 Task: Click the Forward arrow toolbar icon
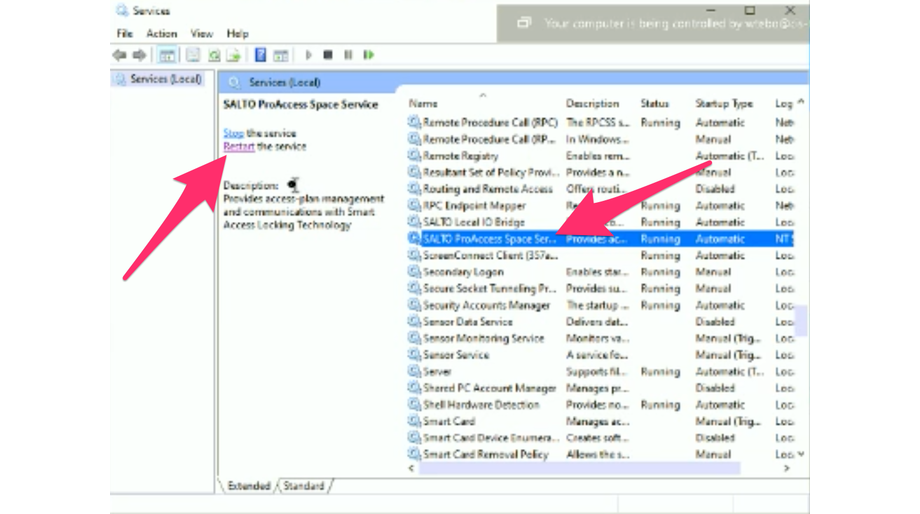(x=139, y=55)
